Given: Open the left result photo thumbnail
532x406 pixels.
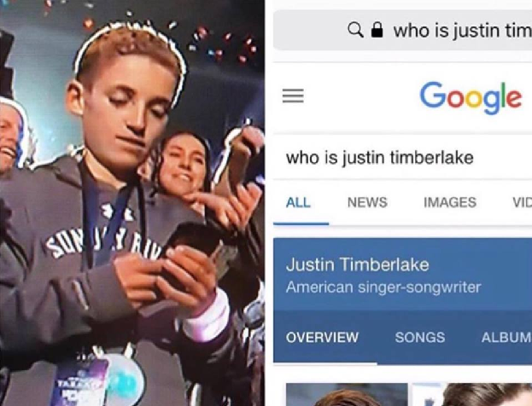Looking at the screenshot, I should point(347,394).
